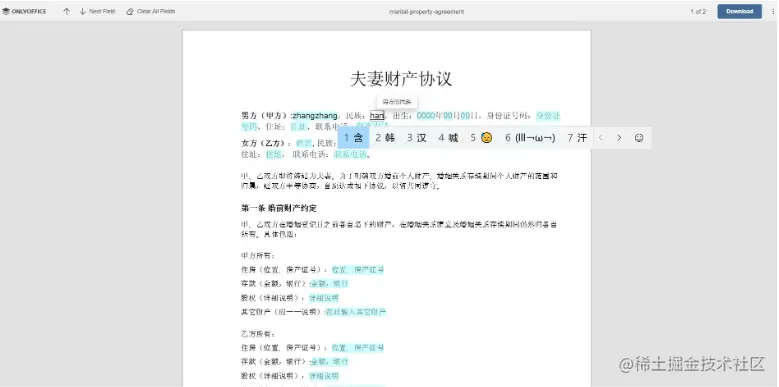Click the 甲方所有 label
This screenshot has height=387, width=779.
[x=258, y=256]
